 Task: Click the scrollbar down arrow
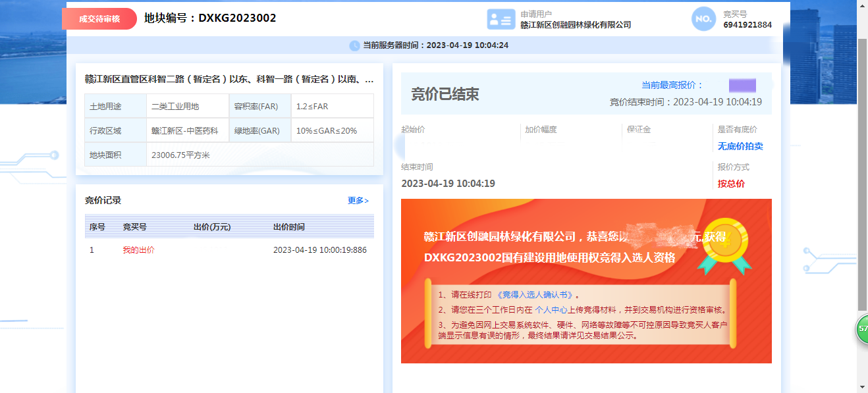pos(863,387)
